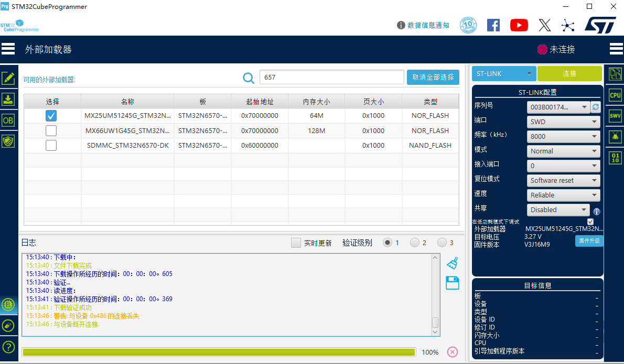This screenshot has width=624, height=364.
Task: Click the ST logo
Action: coord(600,26)
